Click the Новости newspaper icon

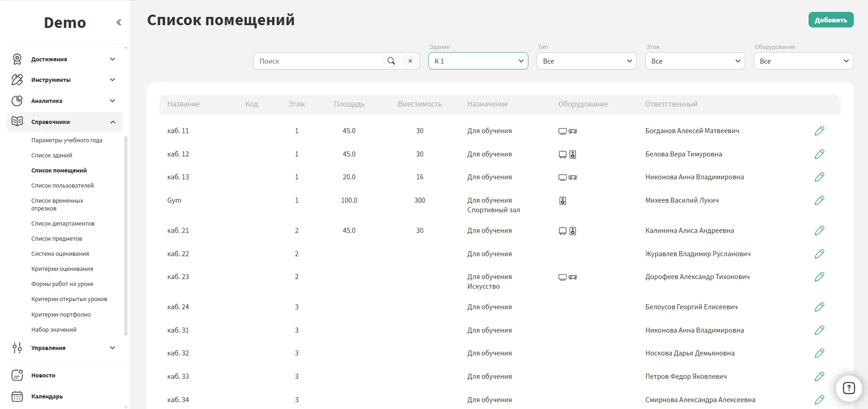pyautogui.click(x=17, y=375)
